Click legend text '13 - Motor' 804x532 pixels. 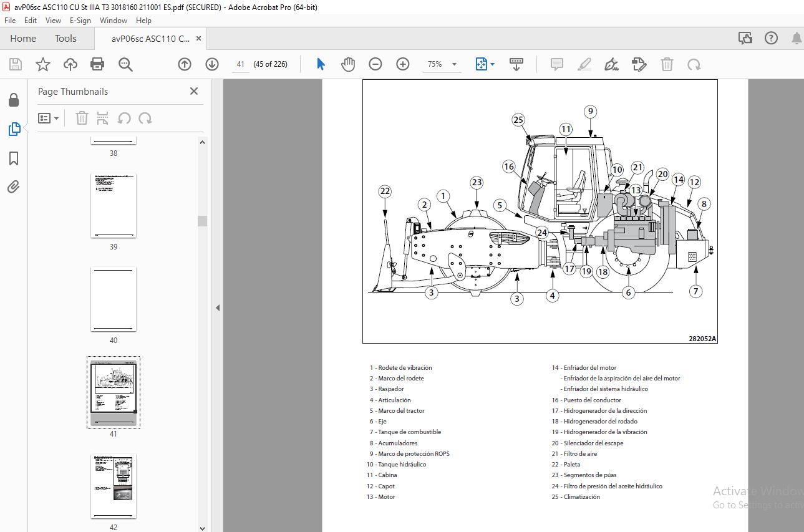tap(380, 497)
